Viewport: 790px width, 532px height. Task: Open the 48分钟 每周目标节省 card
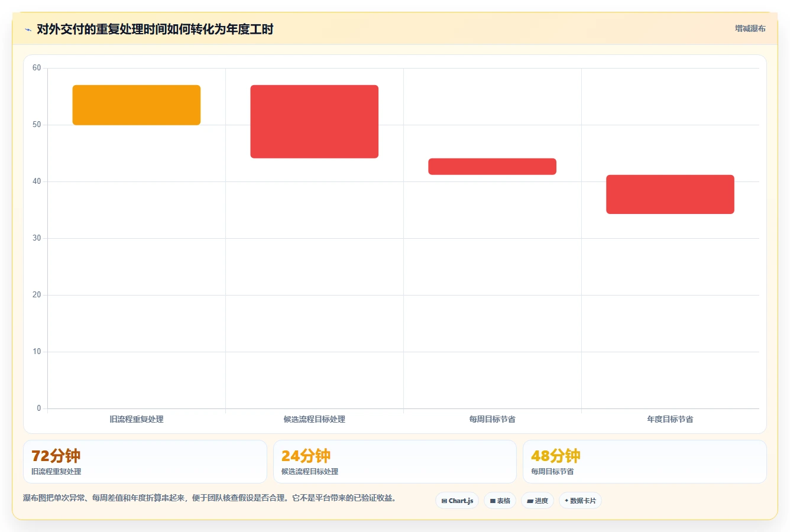[x=645, y=462]
